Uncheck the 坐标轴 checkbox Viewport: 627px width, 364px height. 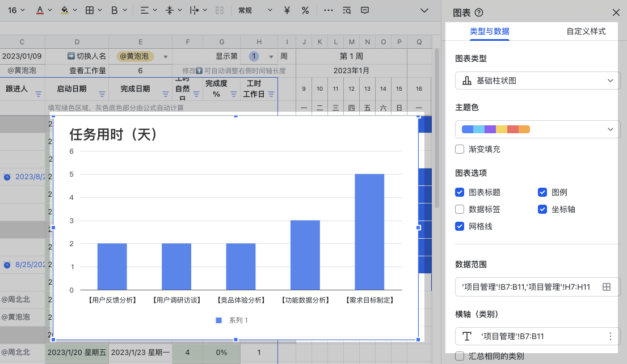pos(542,209)
